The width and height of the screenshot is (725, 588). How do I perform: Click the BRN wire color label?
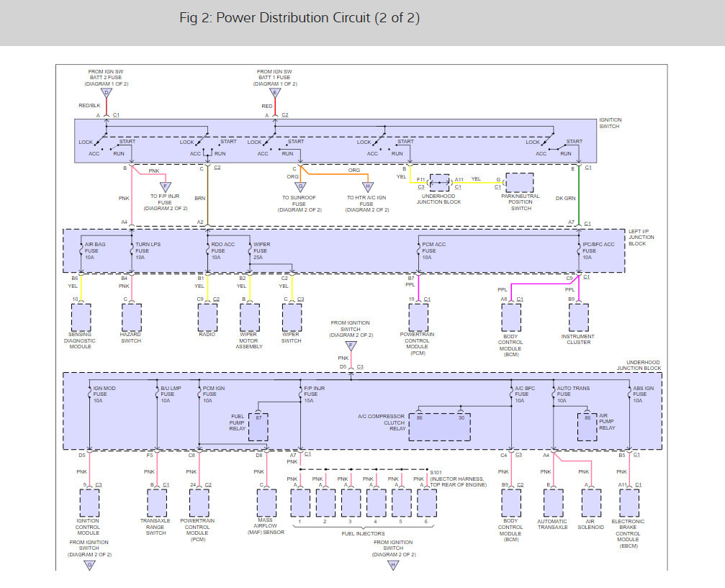pyautogui.click(x=199, y=199)
